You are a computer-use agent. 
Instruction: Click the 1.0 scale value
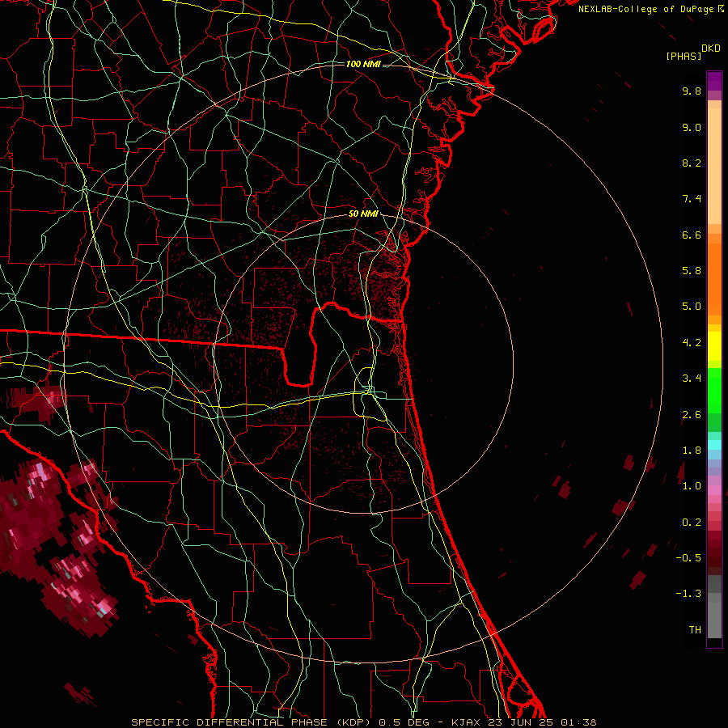point(692,486)
